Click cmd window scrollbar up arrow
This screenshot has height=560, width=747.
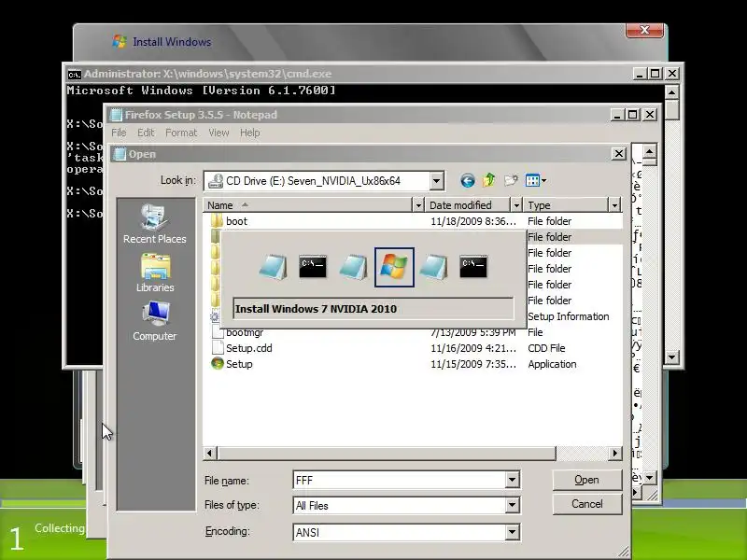(671, 91)
